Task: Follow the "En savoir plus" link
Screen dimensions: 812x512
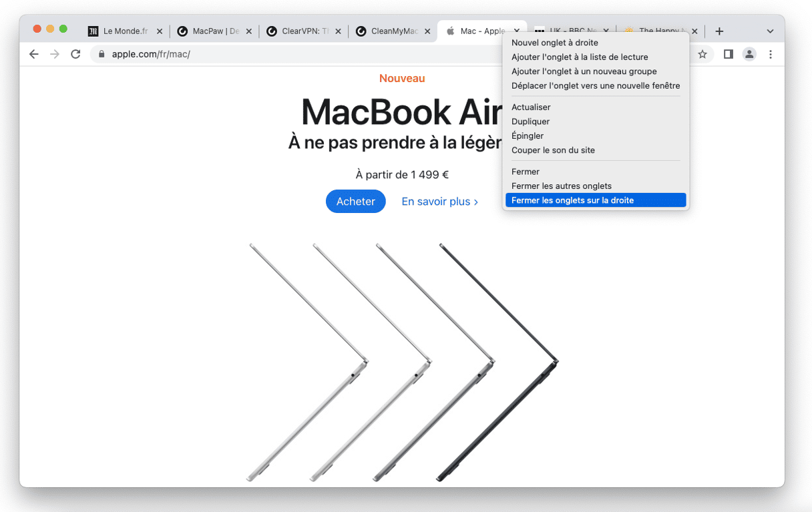Action: (x=439, y=202)
